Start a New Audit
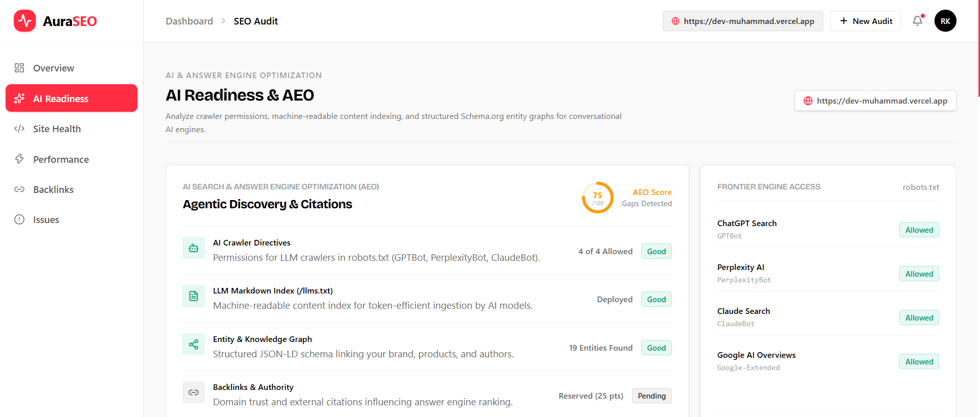The width and height of the screenshot is (980, 417). tap(866, 21)
